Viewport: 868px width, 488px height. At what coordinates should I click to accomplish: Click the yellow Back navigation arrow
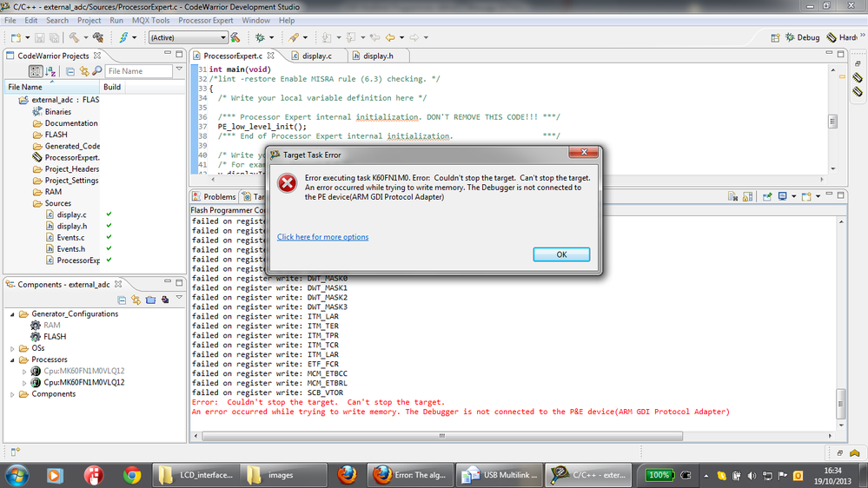coord(390,37)
